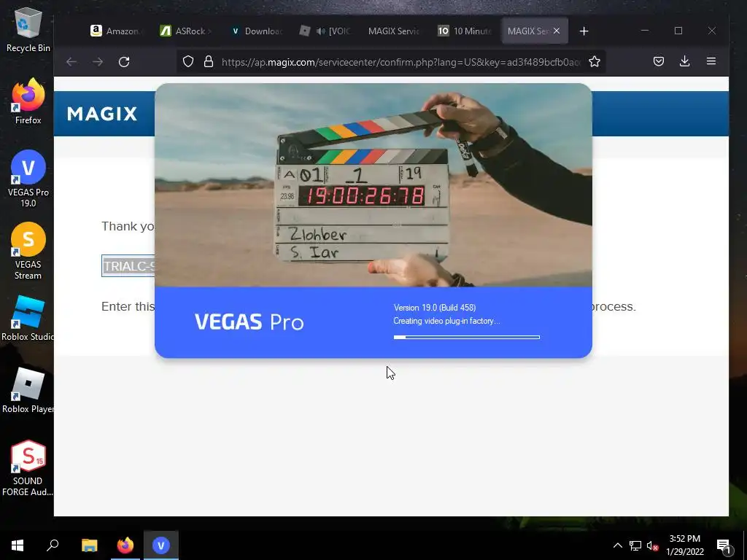Open the tracking protection shield icon

tap(188, 61)
